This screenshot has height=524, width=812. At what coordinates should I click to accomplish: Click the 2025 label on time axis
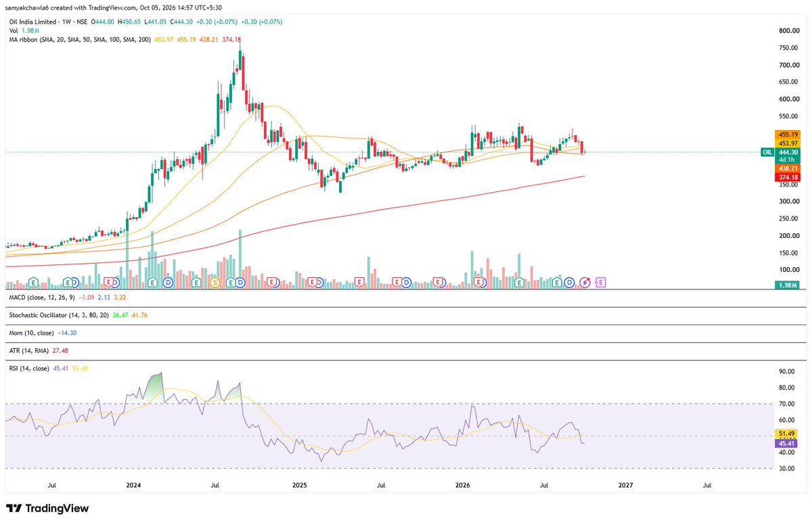click(x=300, y=485)
